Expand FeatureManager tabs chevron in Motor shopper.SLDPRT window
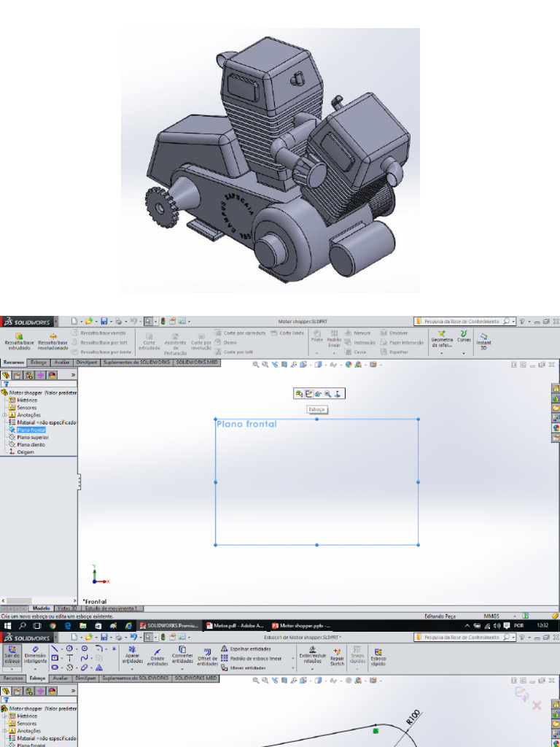This screenshot has width=560, height=747. [74, 375]
